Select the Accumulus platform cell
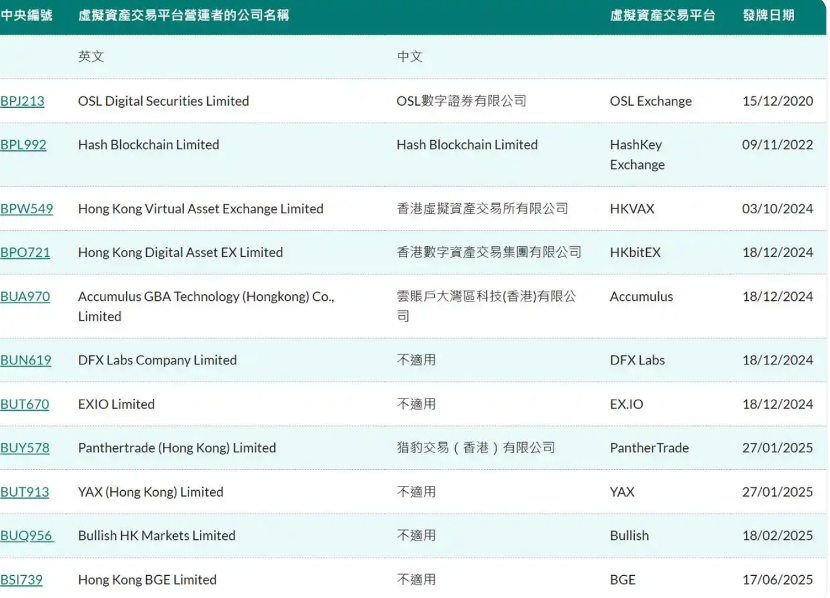Screen dimensions: 830x598 point(642,296)
